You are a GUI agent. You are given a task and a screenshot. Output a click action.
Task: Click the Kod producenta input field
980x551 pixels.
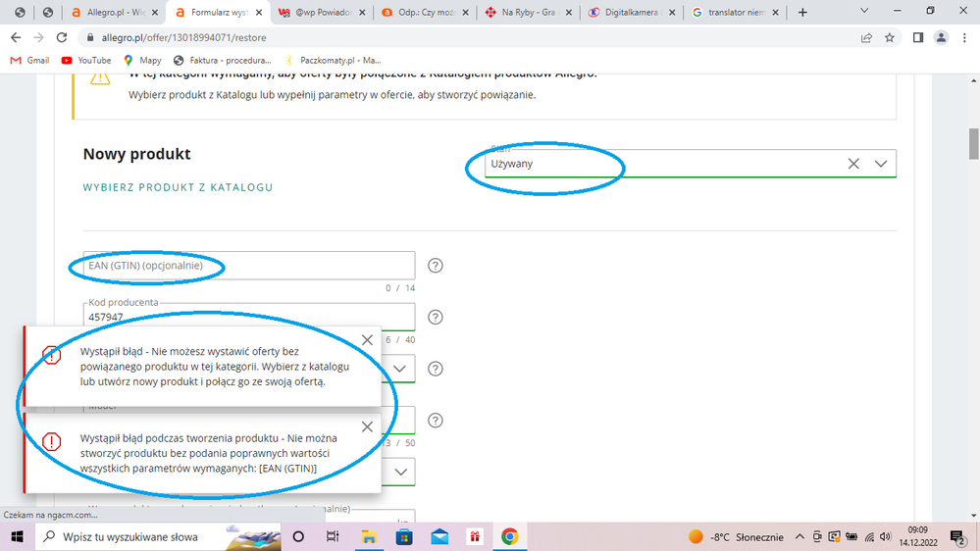tap(249, 317)
